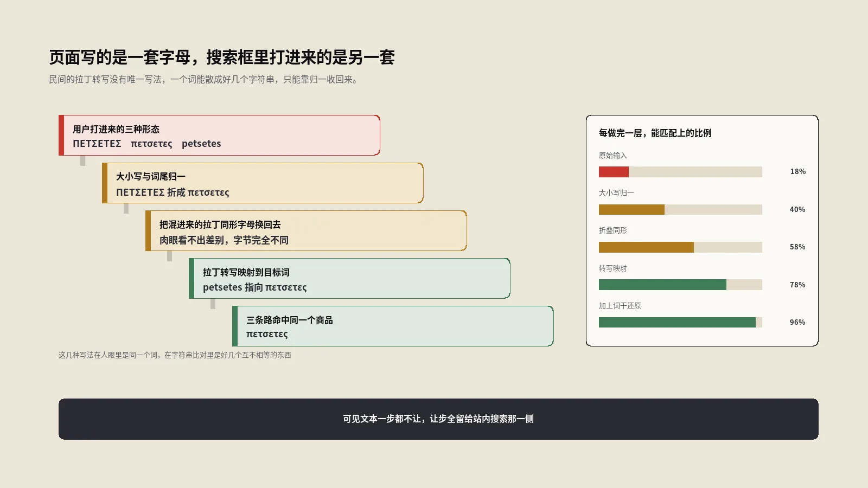Click the word petsetes in the first card
Viewport: 868px width, 488px height.
(201, 144)
